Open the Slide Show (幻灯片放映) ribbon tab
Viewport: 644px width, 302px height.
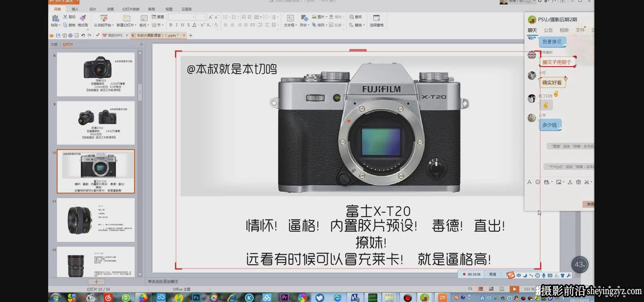(x=131, y=9)
